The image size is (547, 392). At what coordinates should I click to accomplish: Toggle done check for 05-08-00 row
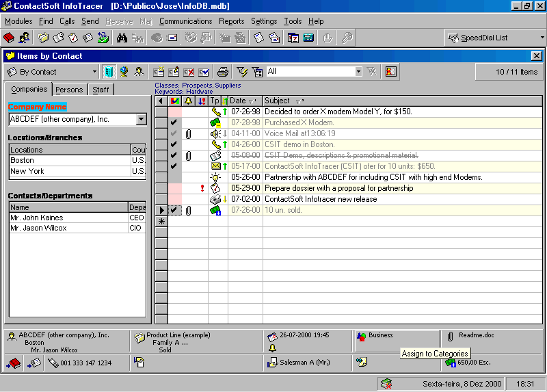174,155
